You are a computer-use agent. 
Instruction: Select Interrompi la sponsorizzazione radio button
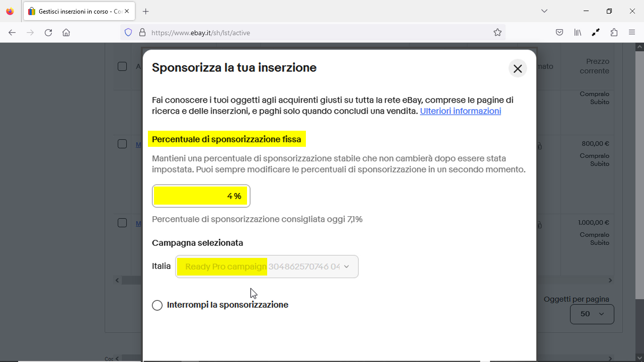157,305
